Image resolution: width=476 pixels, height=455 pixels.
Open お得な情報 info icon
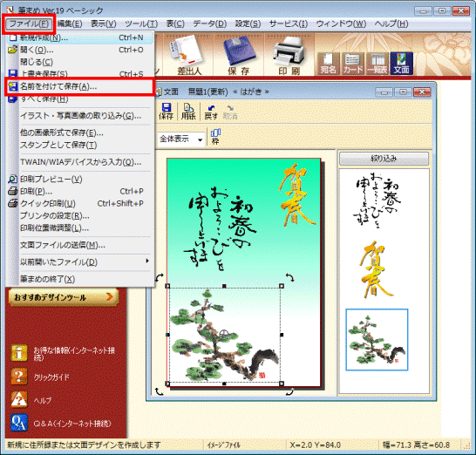pos(19,352)
